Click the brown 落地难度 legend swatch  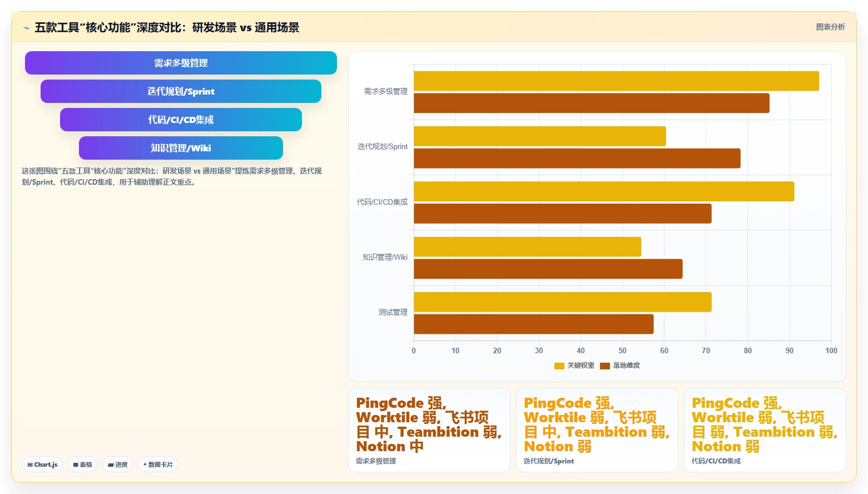(605, 366)
